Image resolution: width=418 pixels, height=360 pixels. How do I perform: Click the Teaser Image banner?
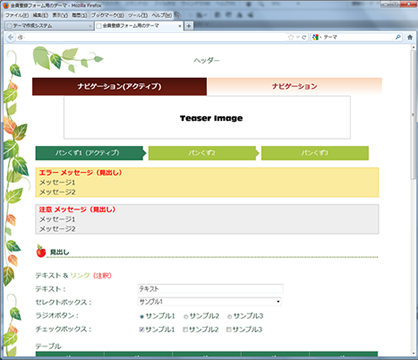207,118
